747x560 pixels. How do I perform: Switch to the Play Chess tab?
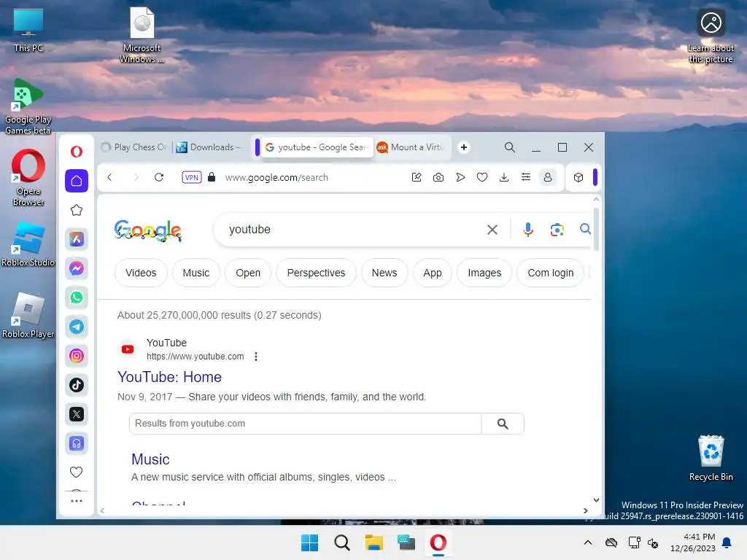click(135, 147)
